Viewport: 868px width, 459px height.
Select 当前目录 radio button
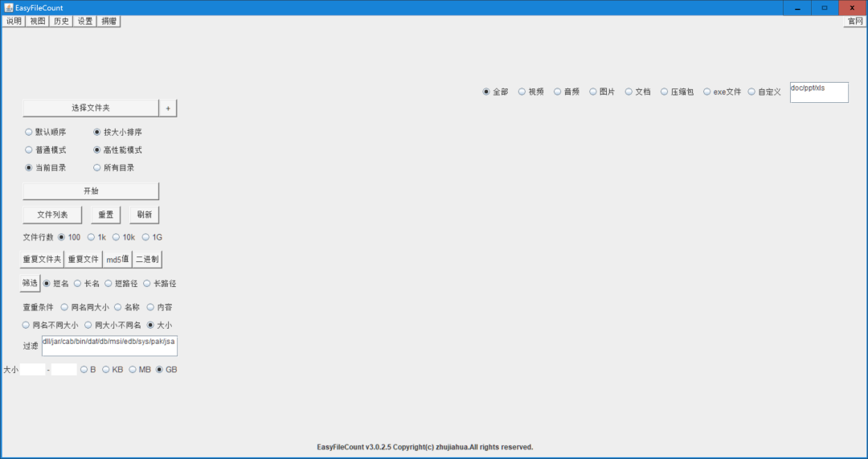(x=45, y=168)
